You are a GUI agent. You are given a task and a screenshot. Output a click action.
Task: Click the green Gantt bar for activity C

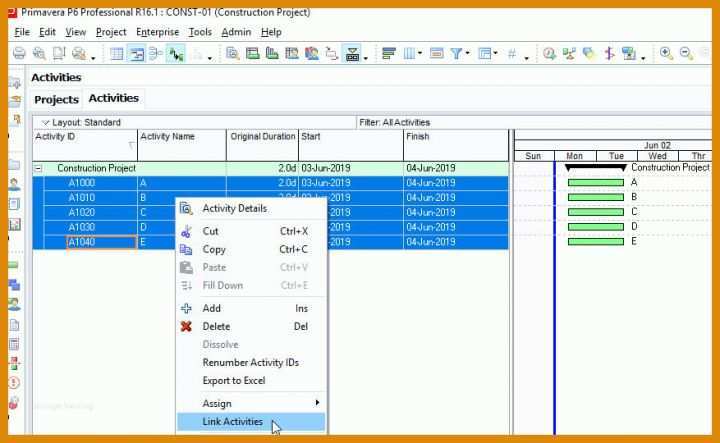click(596, 212)
